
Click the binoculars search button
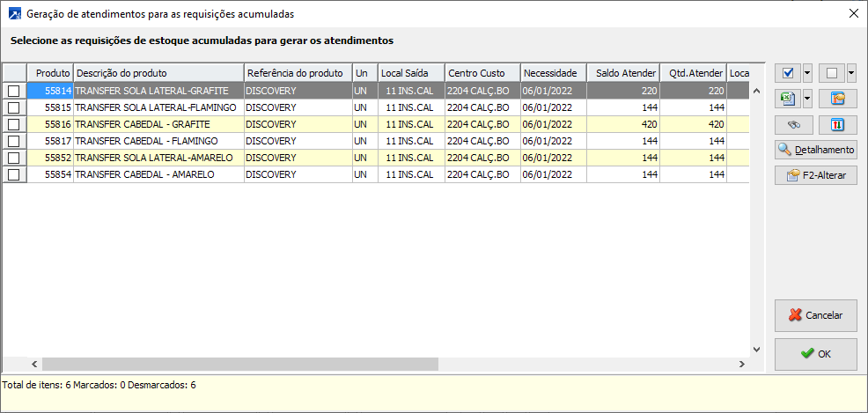point(793,124)
